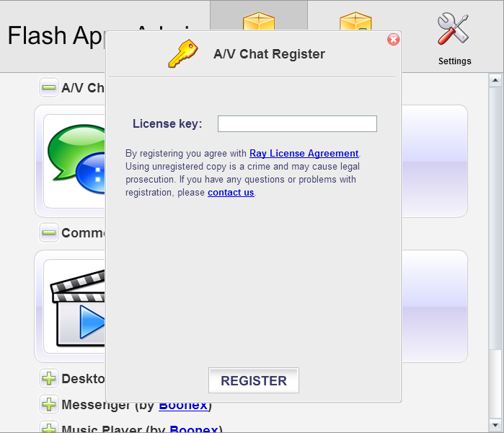Viewport: 504px width, 433px height.
Task: Close the A/V Chat Register dialog
Action: tap(393, 40)
